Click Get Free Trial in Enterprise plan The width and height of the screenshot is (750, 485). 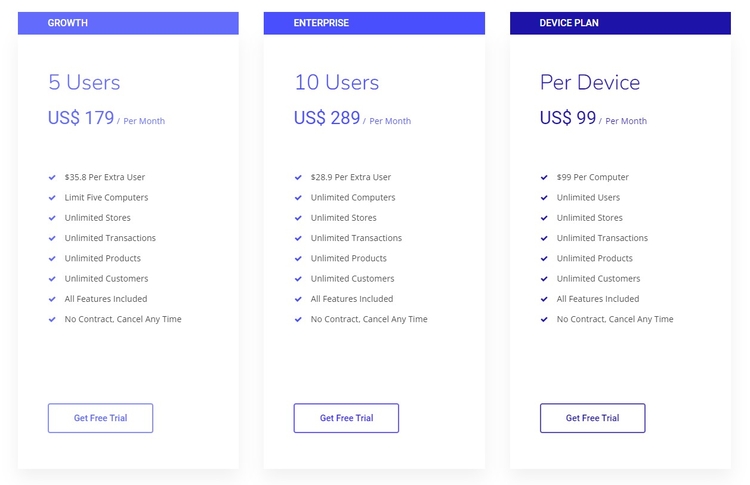coord(346,418)
